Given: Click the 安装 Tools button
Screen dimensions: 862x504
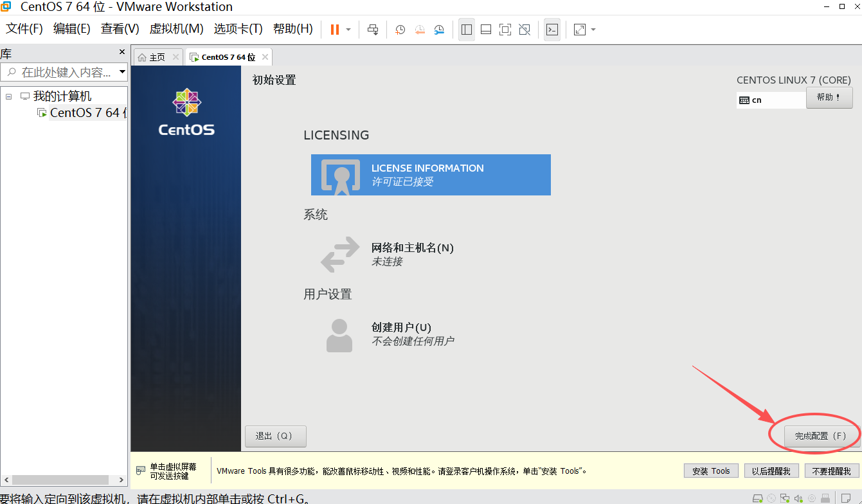Looking at the screenshot, I should click(x=711, y=471).
